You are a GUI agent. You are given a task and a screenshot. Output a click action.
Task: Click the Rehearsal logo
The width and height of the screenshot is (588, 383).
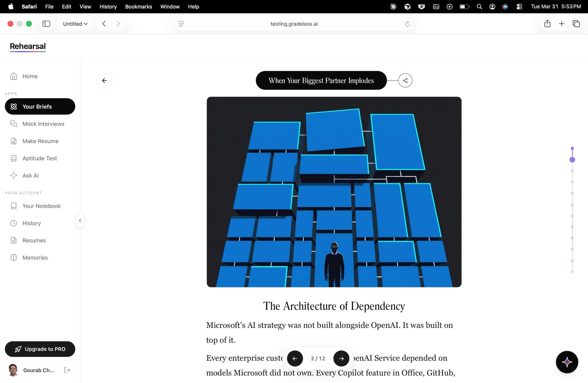pyautogui.click(x=28, y=46)
